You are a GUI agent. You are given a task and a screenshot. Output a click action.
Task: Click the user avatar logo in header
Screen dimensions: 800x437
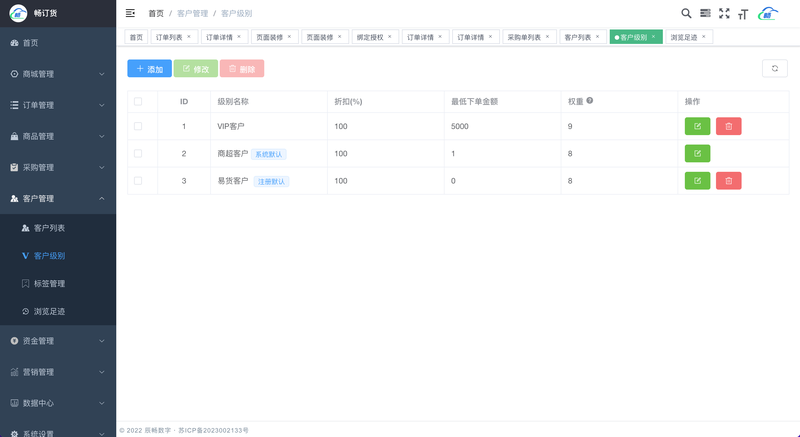click(x=768, y=14)
